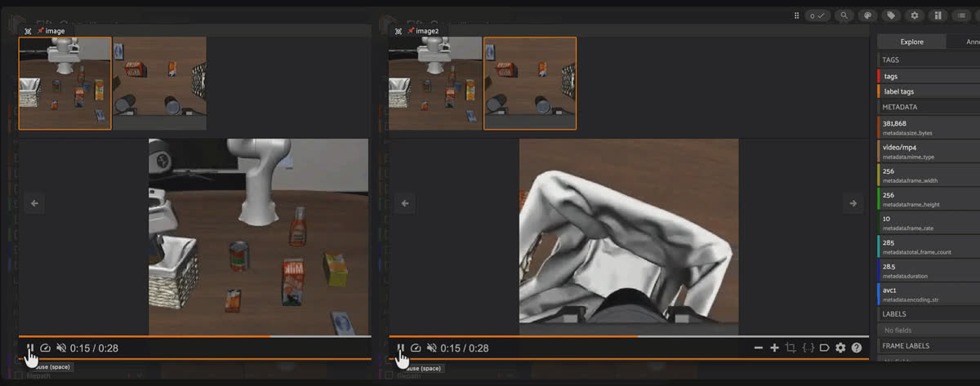980x386 pixels.
Task: Collapse the LABELS section header
Action: 929,314
